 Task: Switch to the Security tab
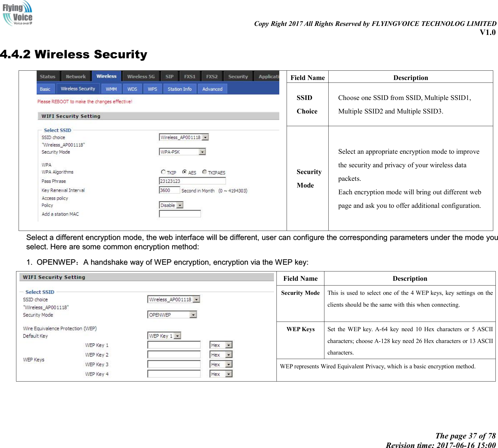tap(238, 76)
